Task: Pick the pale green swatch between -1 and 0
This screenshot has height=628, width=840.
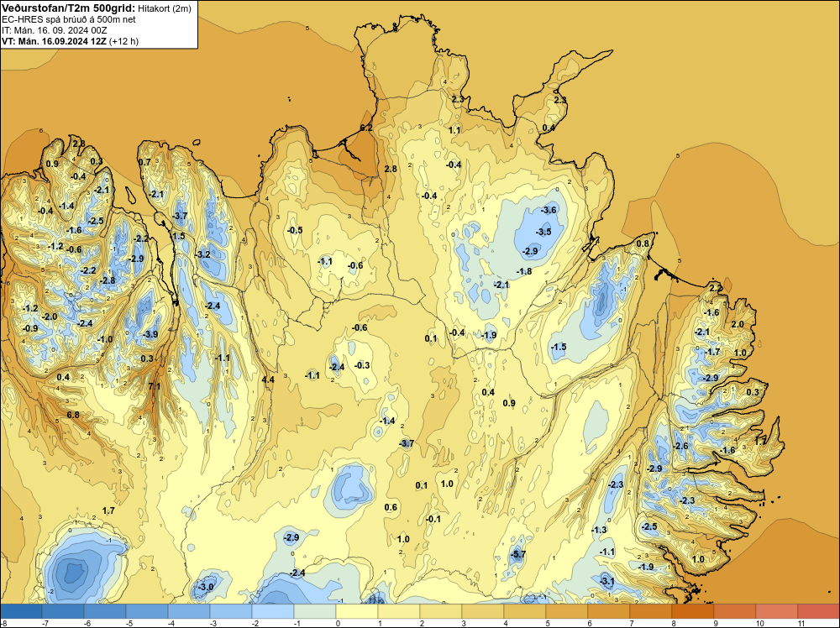Action: [x=315, y=611]
